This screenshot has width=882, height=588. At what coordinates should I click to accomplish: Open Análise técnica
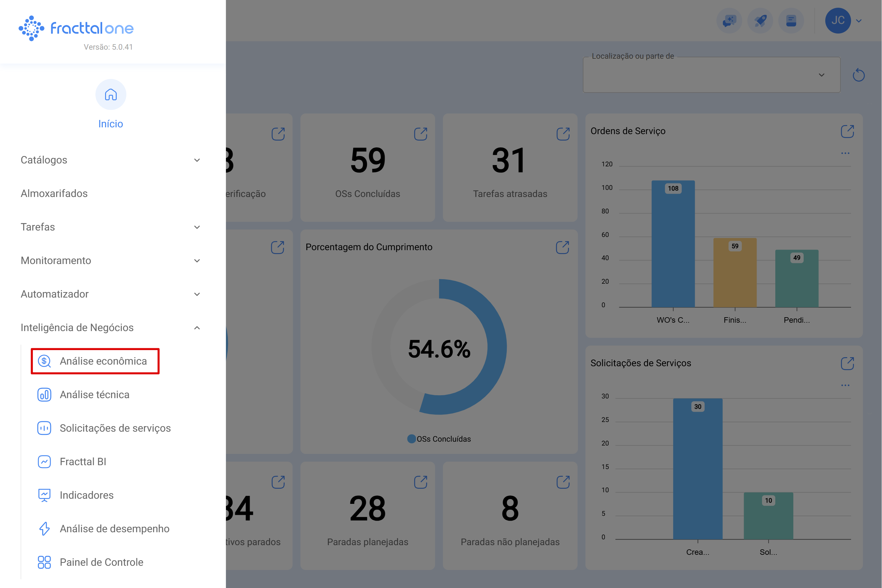coord(94,395)
